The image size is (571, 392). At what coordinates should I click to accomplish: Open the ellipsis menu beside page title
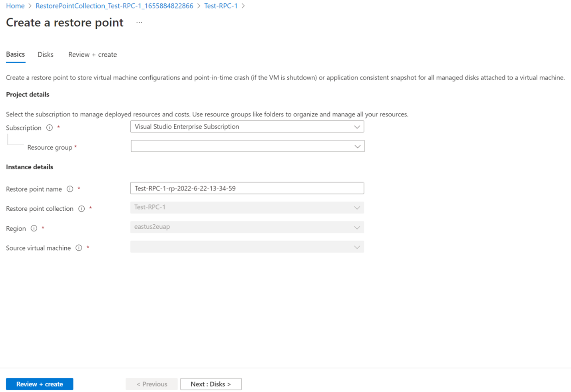139,23
